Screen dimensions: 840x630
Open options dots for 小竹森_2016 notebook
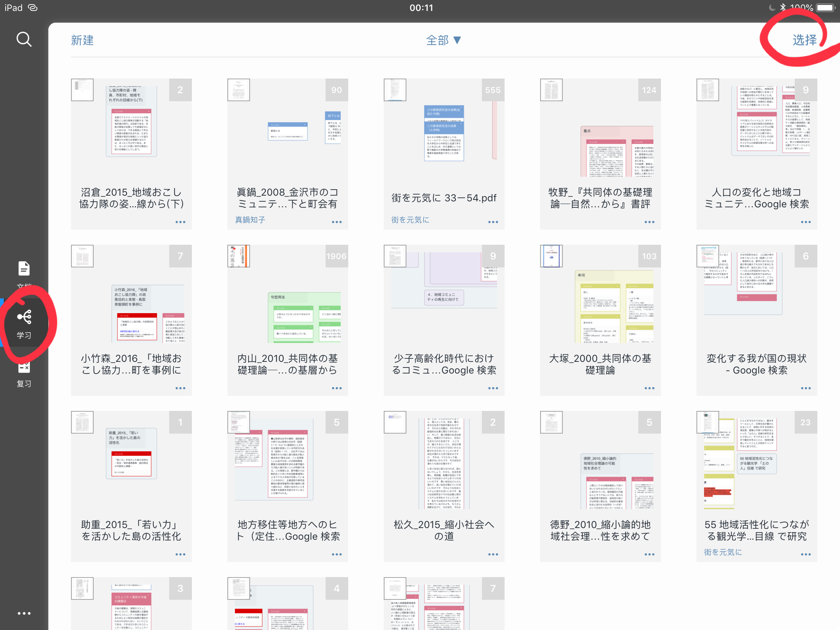click(x=181, y=388)
